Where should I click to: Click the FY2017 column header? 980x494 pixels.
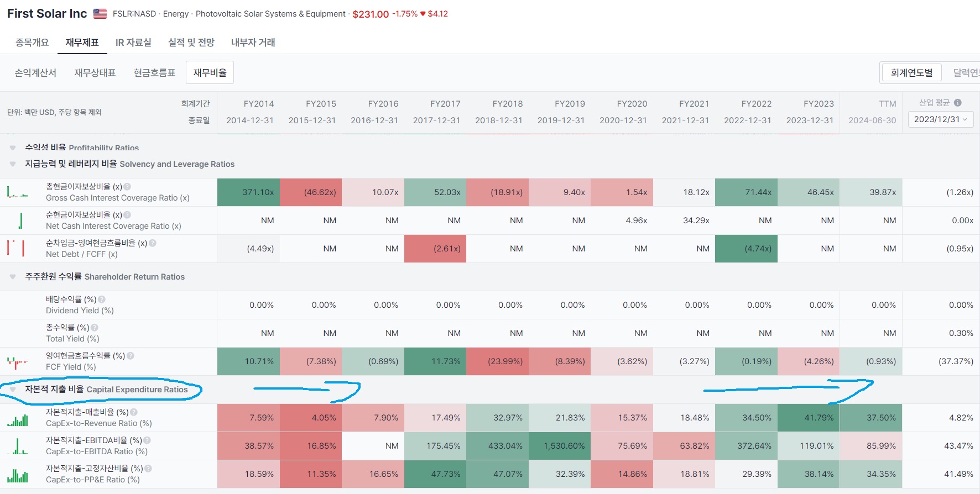(x=445, y=104)
